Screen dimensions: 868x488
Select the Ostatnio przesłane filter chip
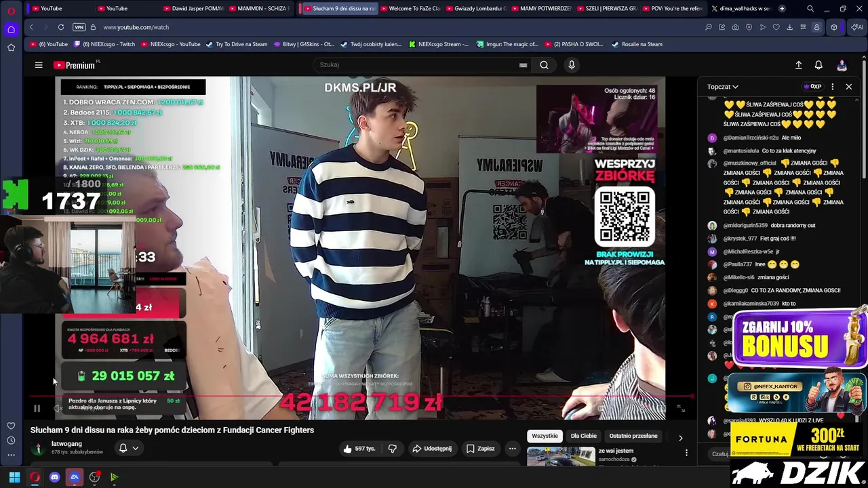tap(633, 436)
